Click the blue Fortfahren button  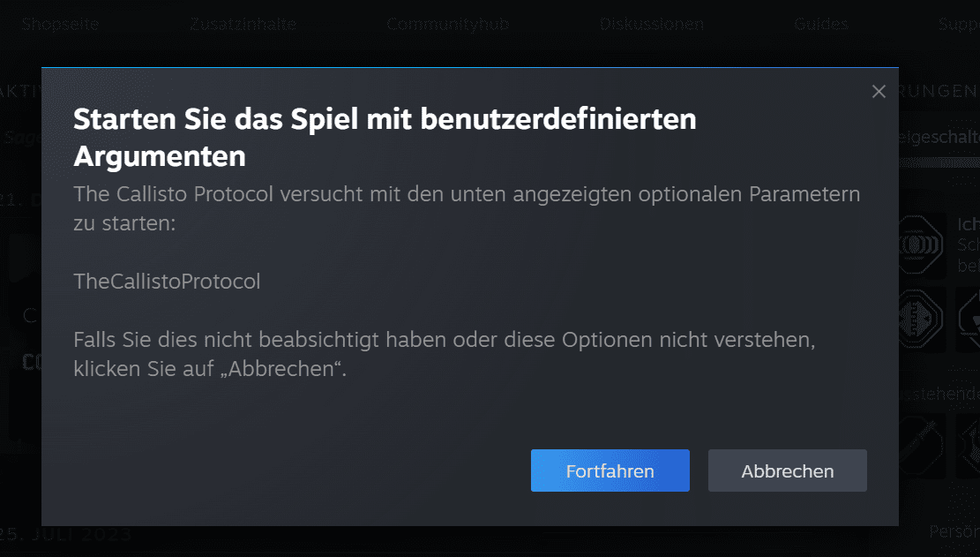(x=610, y=470)
